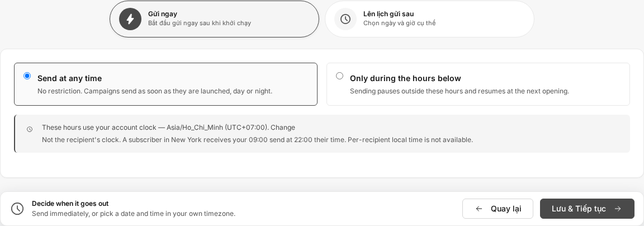Screen dimensions: 644x226
Task: Click the clock icon next to Decide when it goes out
Action: 17,209
